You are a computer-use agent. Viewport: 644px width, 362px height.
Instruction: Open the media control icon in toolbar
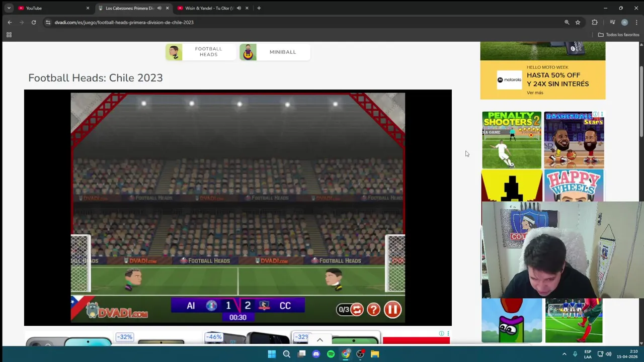point(612,22)
